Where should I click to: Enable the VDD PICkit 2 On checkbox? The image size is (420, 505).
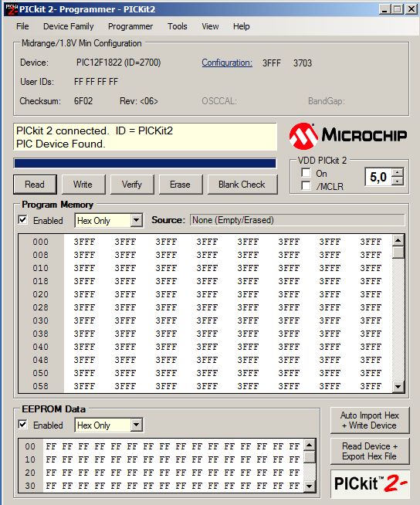[306, 173]
